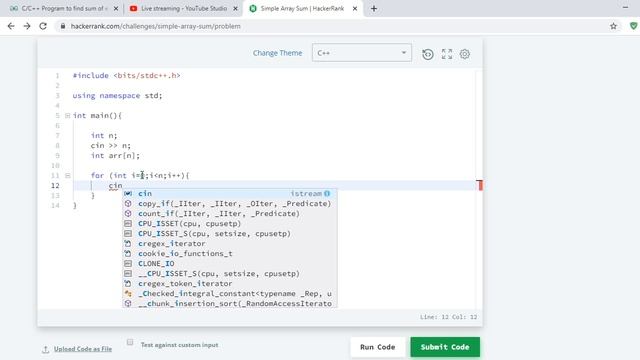Open editor settings gear

click(x=464, y=54)
